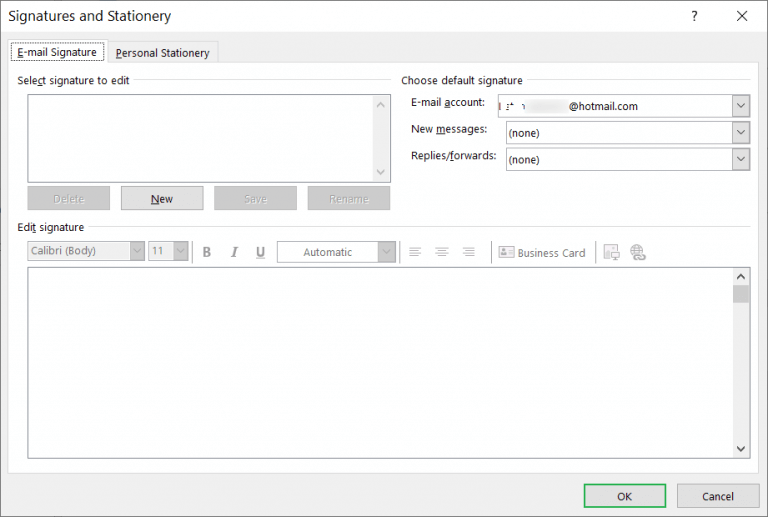
Task: Align signature text left
Action: 415,252
